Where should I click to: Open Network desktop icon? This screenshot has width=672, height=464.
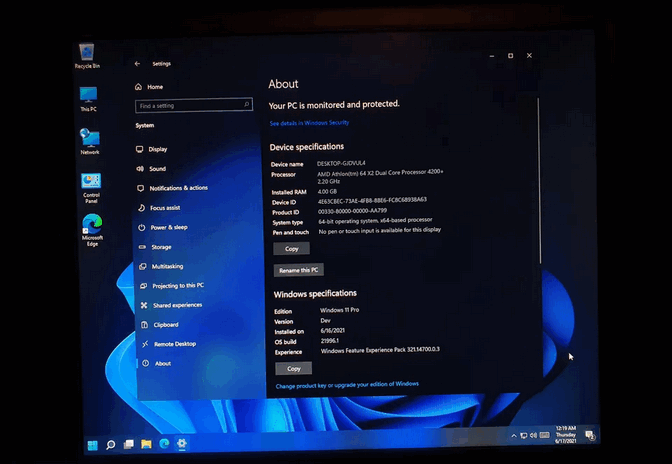click(x=90, y=141)
